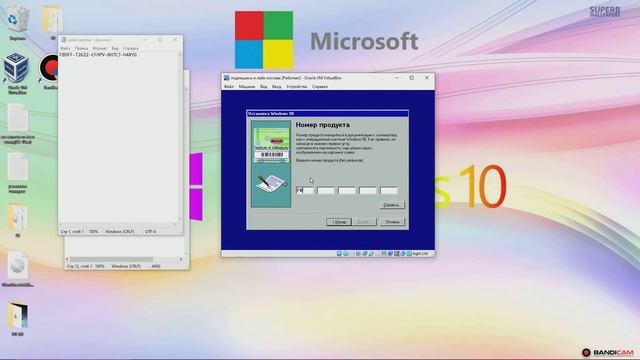Screen dimensions: 640x360
Task: Focus the fifth product key field
Action: tap(389, 191)
